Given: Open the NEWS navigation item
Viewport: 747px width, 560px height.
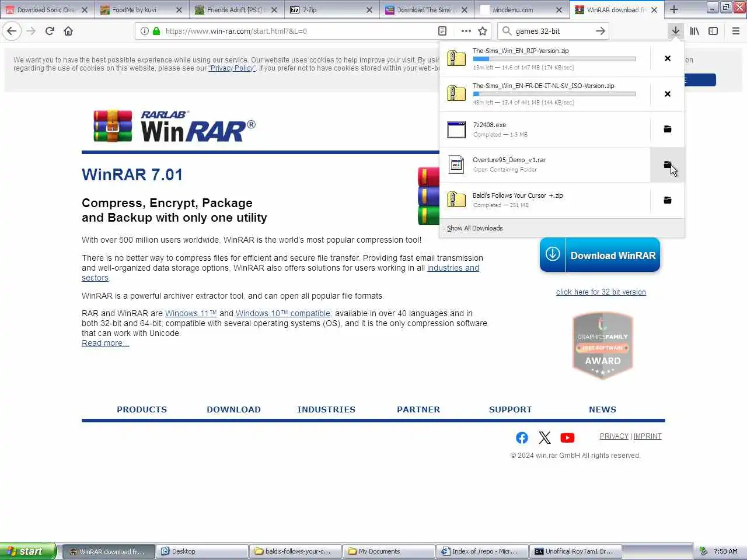Looking at the screenshot, I should coord(602,409).
